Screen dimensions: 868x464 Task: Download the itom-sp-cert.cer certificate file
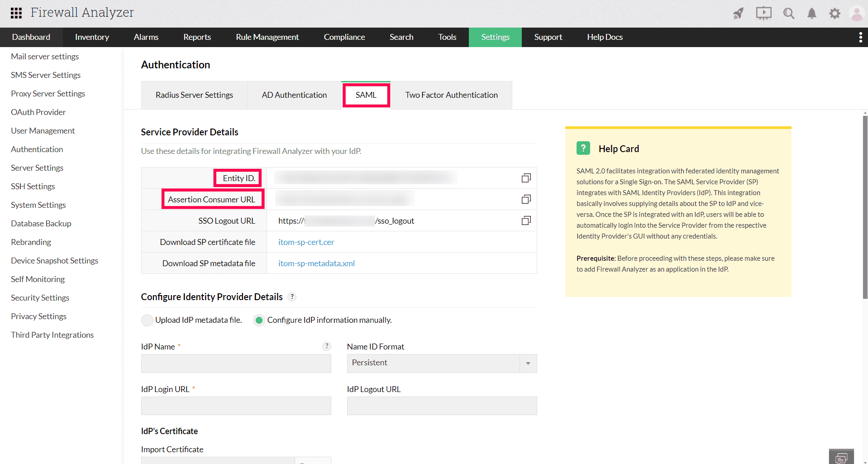tap(306, 242)
